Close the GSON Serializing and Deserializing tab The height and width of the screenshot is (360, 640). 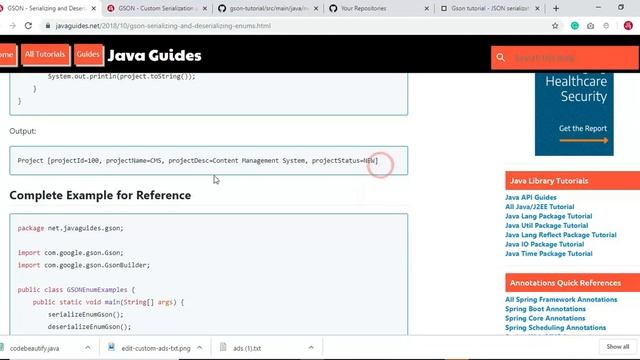pos(93,8)
